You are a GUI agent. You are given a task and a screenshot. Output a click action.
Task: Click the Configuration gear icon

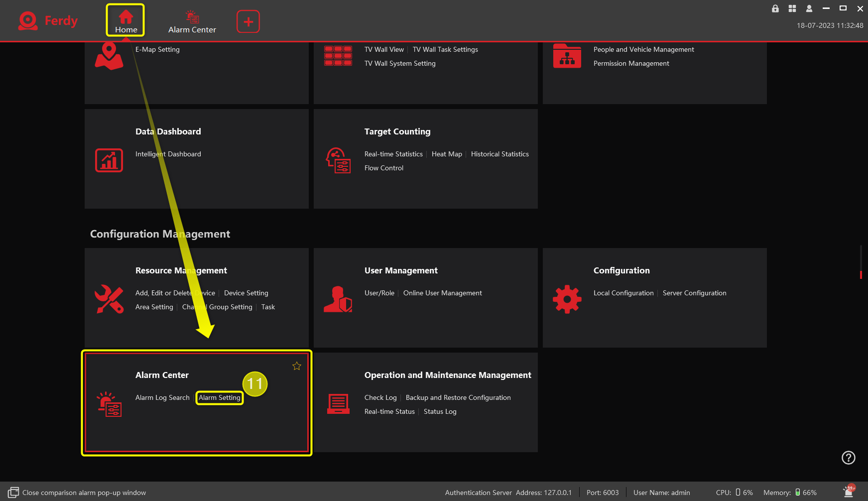[x=567, y=299]
